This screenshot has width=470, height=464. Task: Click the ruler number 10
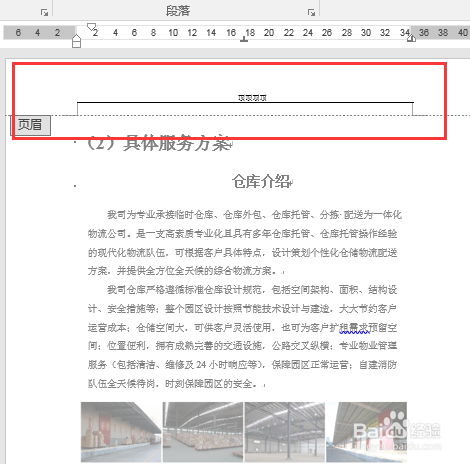point(173,33)
